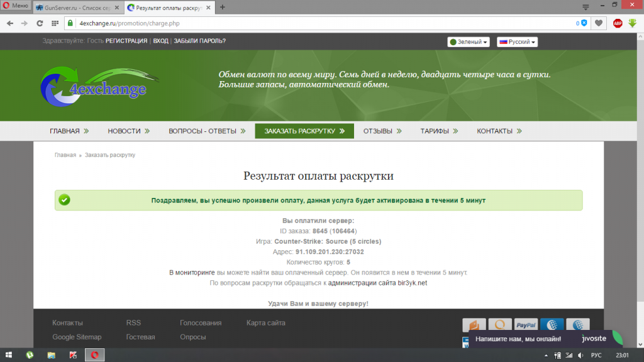The height and width of the screenshot is (362, 644).
Task: Open the Зеленый color theme dropdown
Action: point(468,42)
